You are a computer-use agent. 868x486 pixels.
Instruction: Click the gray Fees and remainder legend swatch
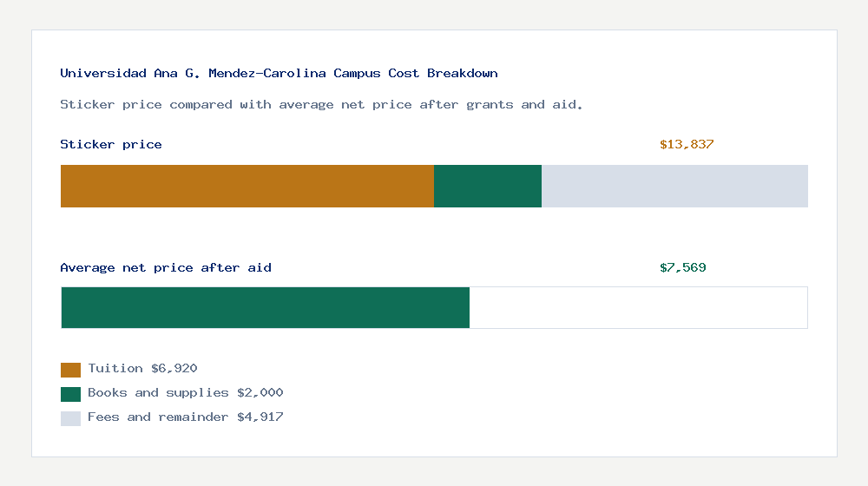coord(70,418)
